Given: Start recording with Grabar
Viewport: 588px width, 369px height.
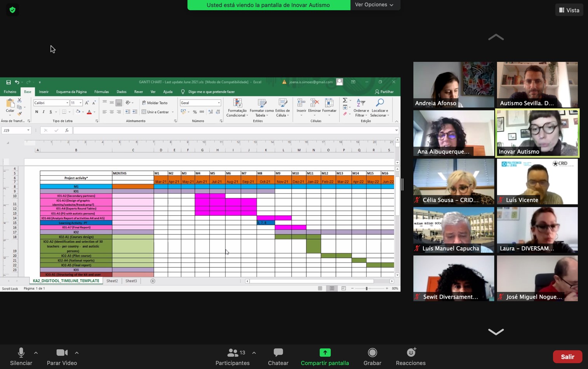Looking at the screenshot, I should click(x=372, y=357).
